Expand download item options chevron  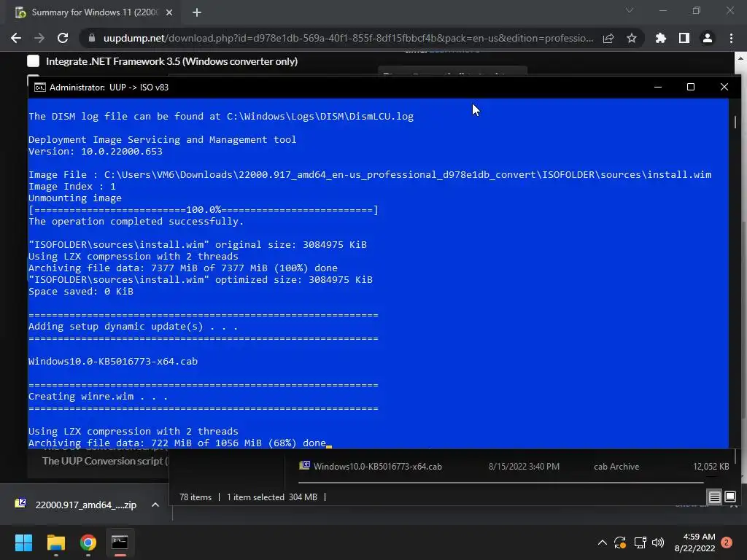155,505
